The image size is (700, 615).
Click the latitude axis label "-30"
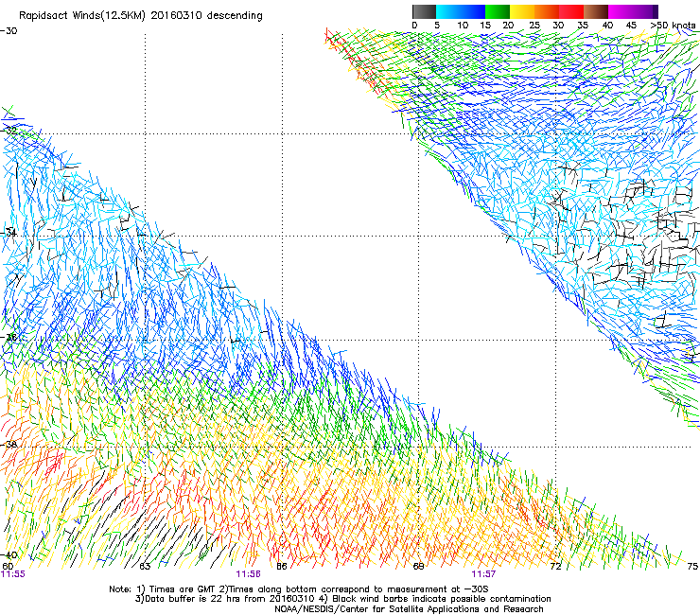(x=9, y=31)
